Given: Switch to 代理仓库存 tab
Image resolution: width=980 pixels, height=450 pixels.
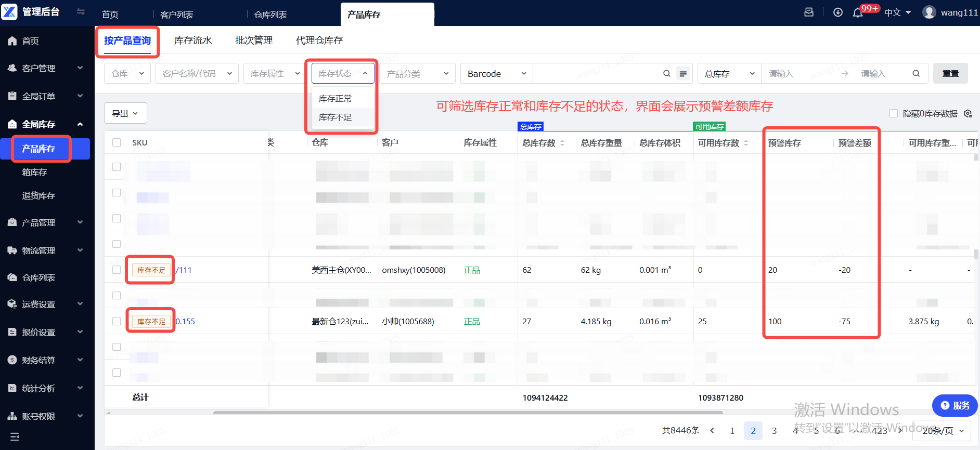Looking at the screenshot, I should [x=319, y=40].
